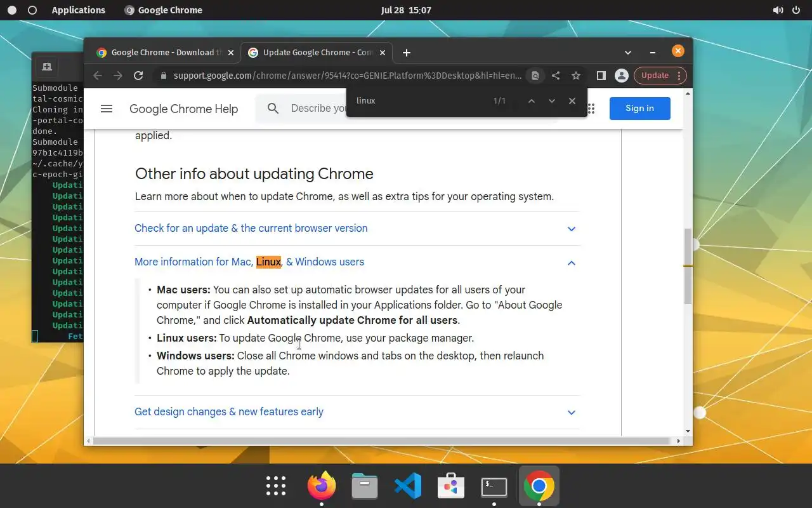Viewport: 812px width, 508px height.
Task: Open the software store in dock
Action: pos(451,486)
